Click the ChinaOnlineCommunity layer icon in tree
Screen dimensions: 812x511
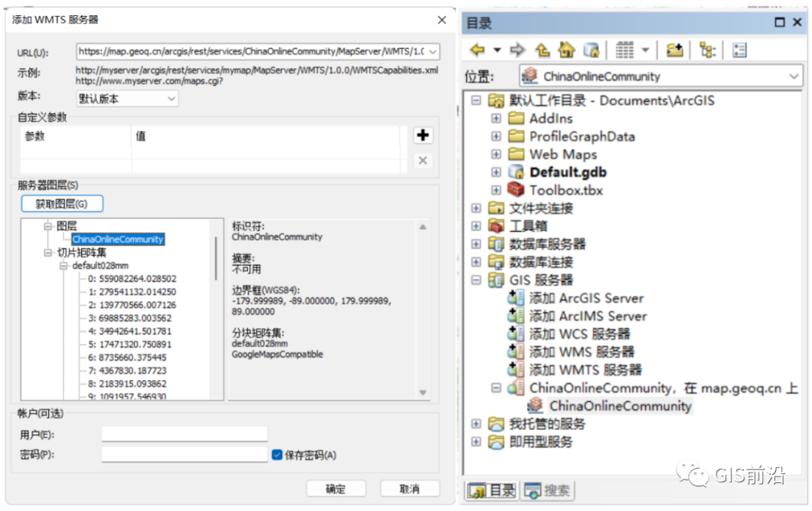535,406
